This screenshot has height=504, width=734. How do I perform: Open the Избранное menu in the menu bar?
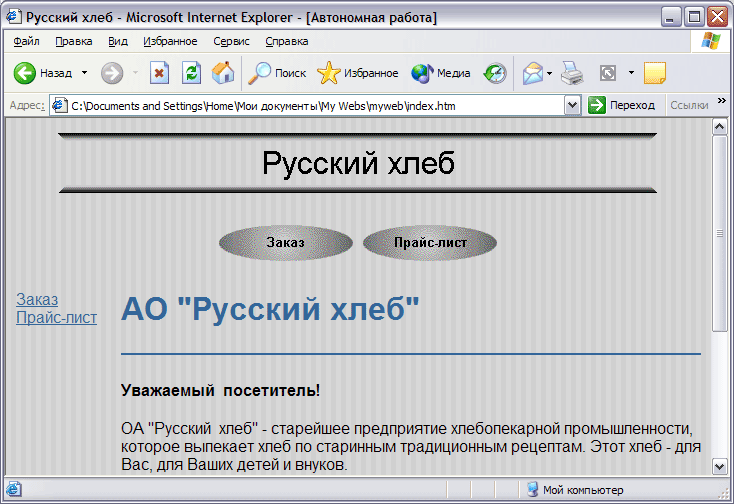pyautogui.click(x=170, y=42)
